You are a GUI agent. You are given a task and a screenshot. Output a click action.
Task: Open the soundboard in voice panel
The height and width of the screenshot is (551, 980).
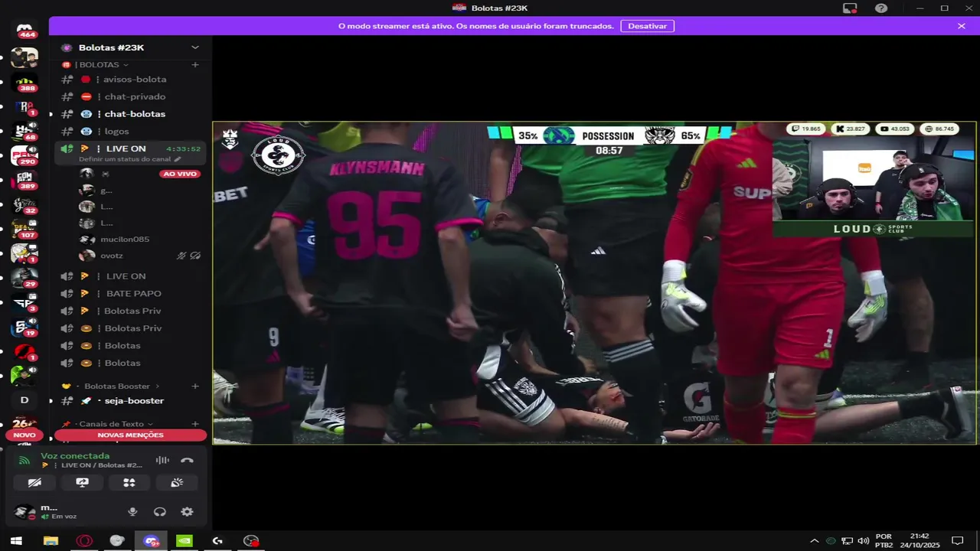(x=177, y=482)
